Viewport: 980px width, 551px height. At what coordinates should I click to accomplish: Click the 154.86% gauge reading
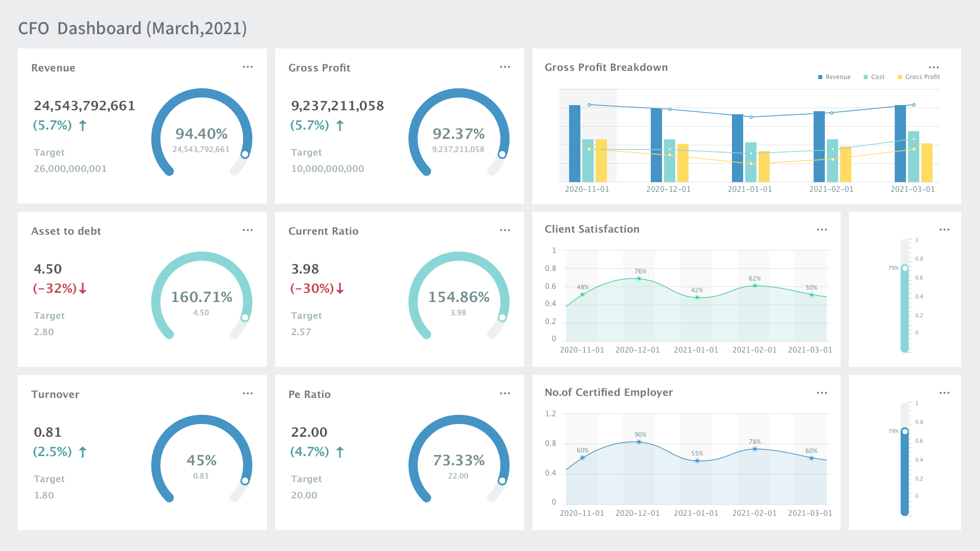pos(459,297)
